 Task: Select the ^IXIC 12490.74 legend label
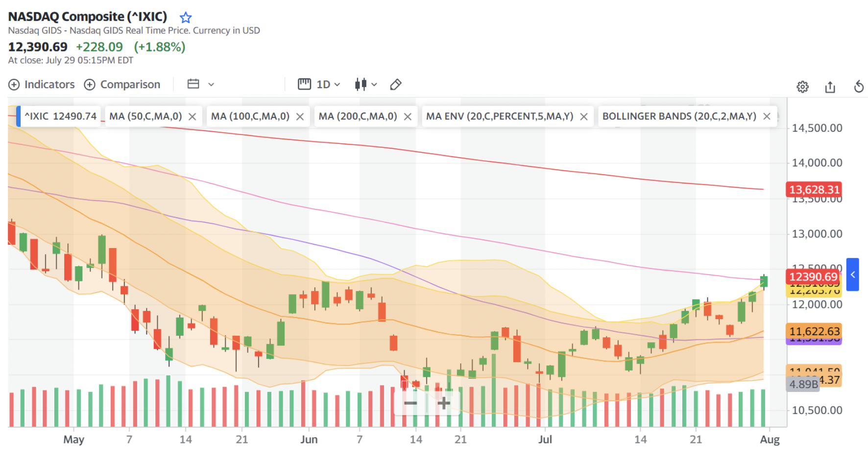61,116
